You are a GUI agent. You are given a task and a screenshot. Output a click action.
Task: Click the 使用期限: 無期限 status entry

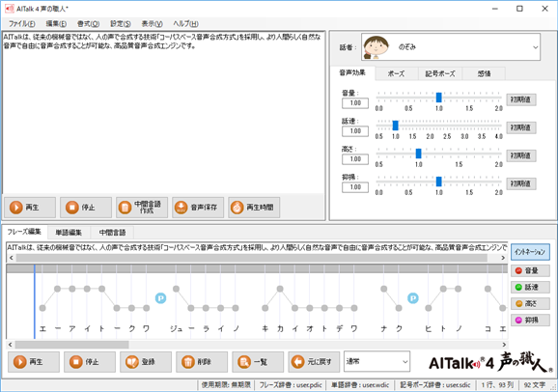(x=226, y=385)
